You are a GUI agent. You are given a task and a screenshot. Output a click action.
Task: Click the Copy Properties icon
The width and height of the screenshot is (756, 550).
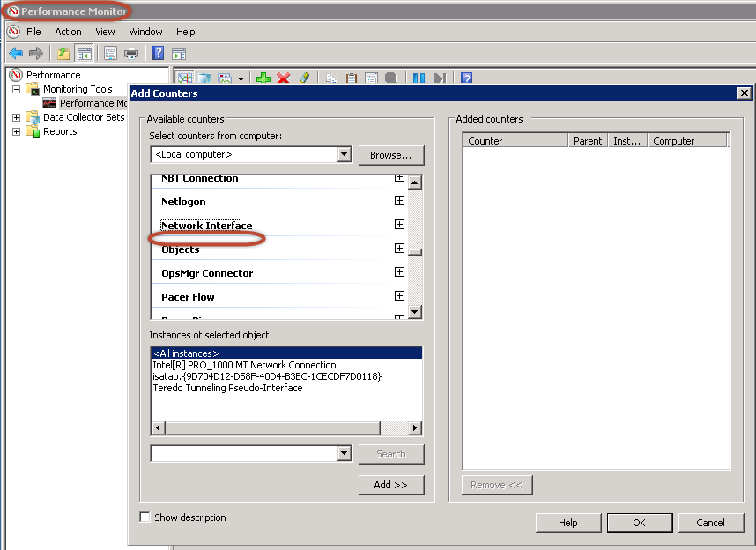330,78
